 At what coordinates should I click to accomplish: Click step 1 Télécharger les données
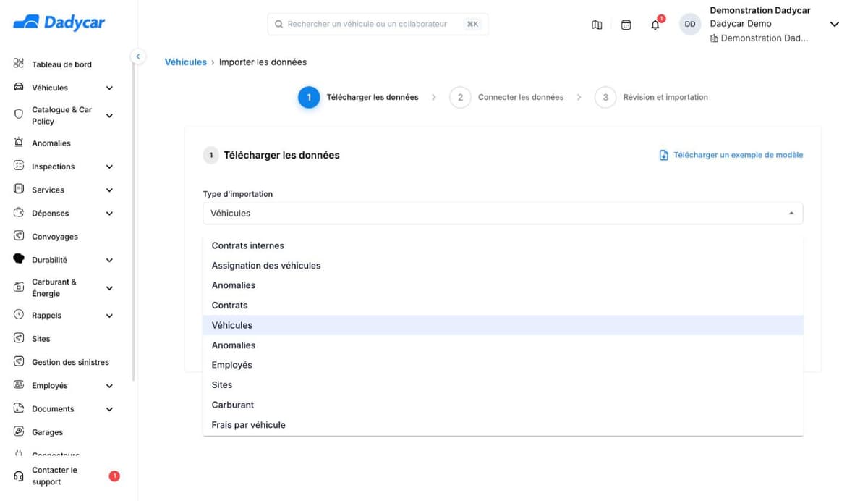point(359,97)
